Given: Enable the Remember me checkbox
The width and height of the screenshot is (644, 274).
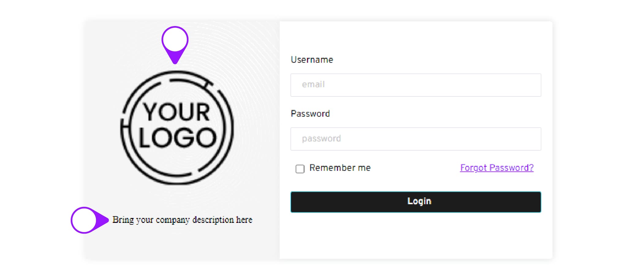Looking at the screenshot, I should [x=300, y=169].
